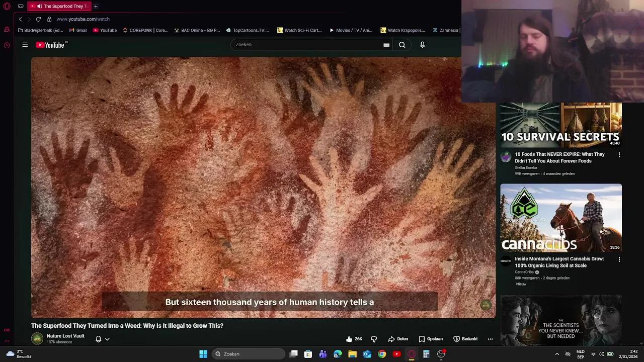Click the youtube.com/watch address bar
The image size is (644, 362).
(83, 19)
